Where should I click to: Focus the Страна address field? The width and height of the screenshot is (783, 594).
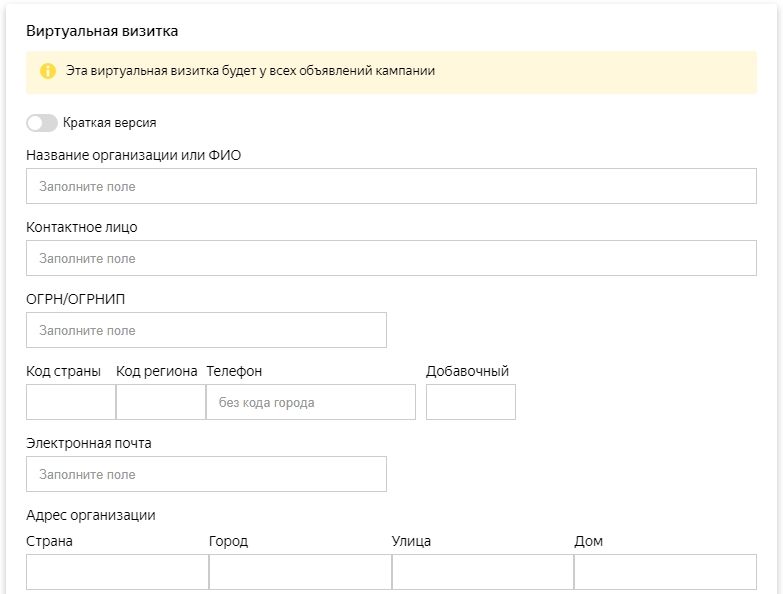[x=117, y=572]
